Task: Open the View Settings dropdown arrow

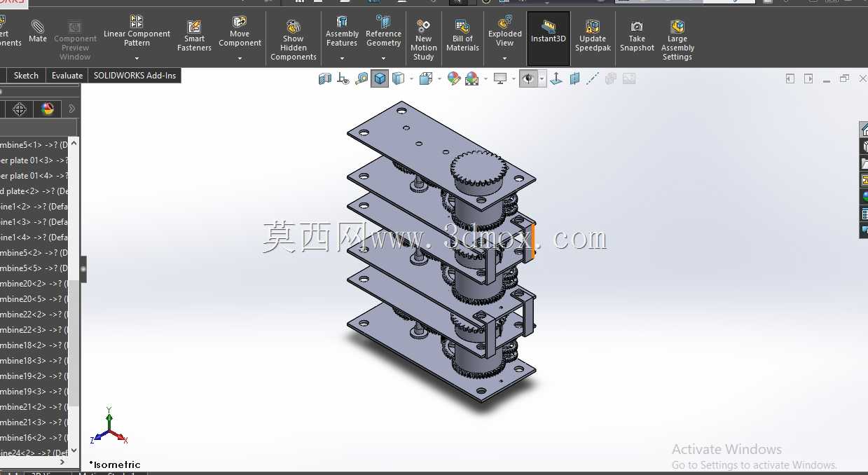Action: [514, 78]
